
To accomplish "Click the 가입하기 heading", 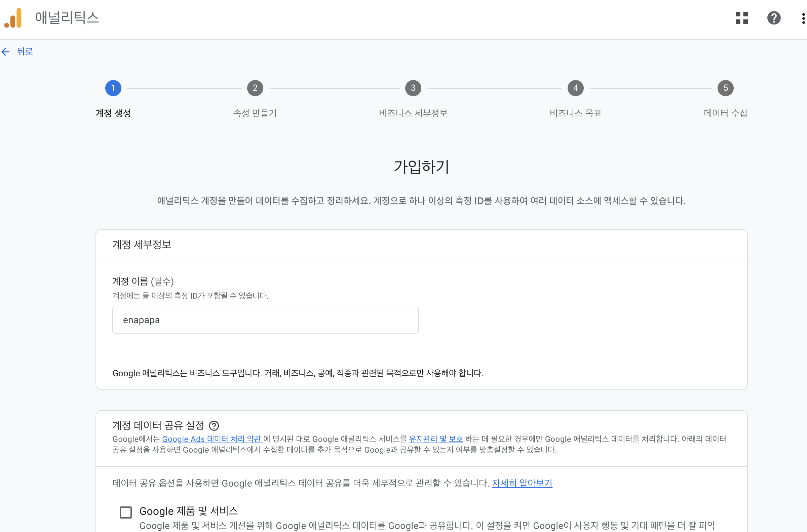I will click(422, 167).
